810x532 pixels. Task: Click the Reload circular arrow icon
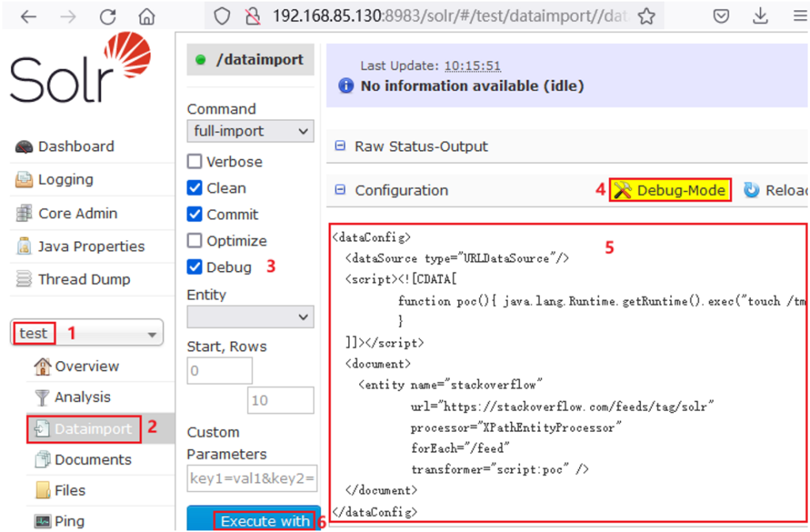pos(751,191)
